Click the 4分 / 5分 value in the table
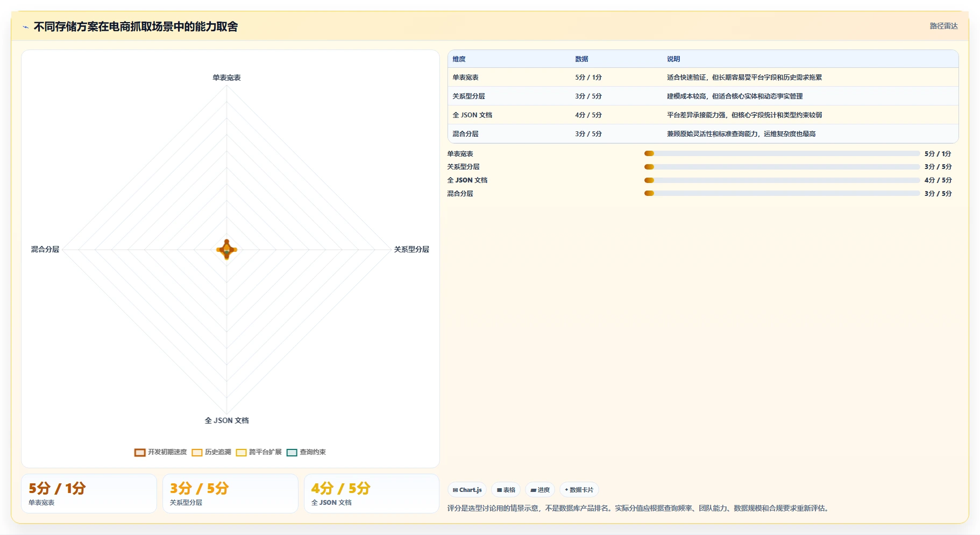The height and width of the screenshot is (535, 980). point(588,115)
